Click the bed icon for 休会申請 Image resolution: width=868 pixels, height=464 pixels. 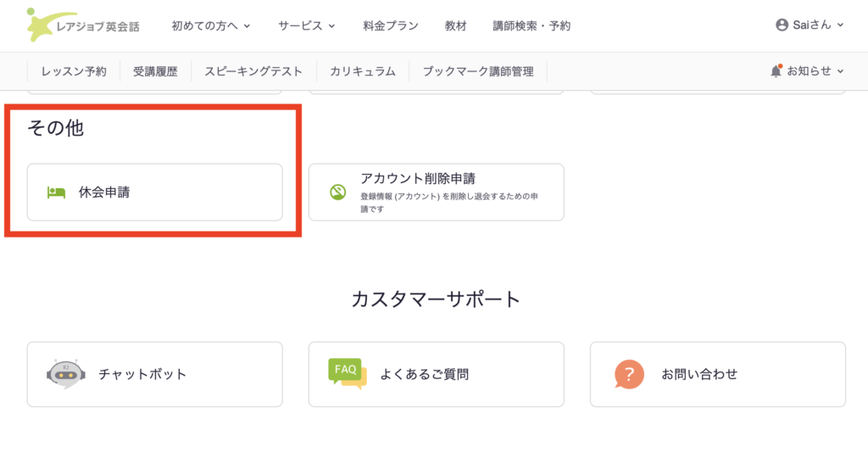57,193
